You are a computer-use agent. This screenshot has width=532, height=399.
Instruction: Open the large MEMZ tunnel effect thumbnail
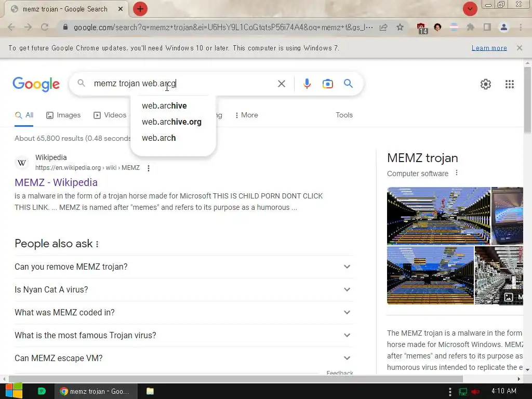point(438,216)
